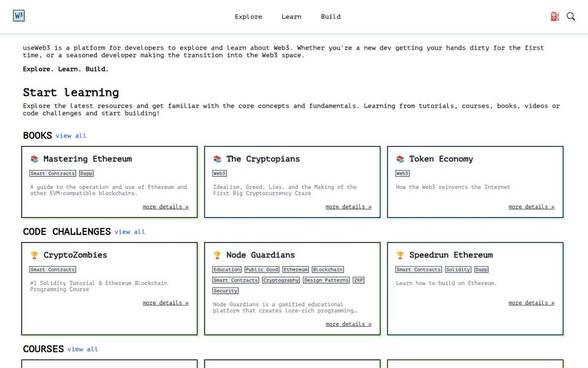Image resolution: width=588 pixels, height=368 pixels.
Task: Select Design Patterns tag on Node Guardians
Action: [326, 280]
